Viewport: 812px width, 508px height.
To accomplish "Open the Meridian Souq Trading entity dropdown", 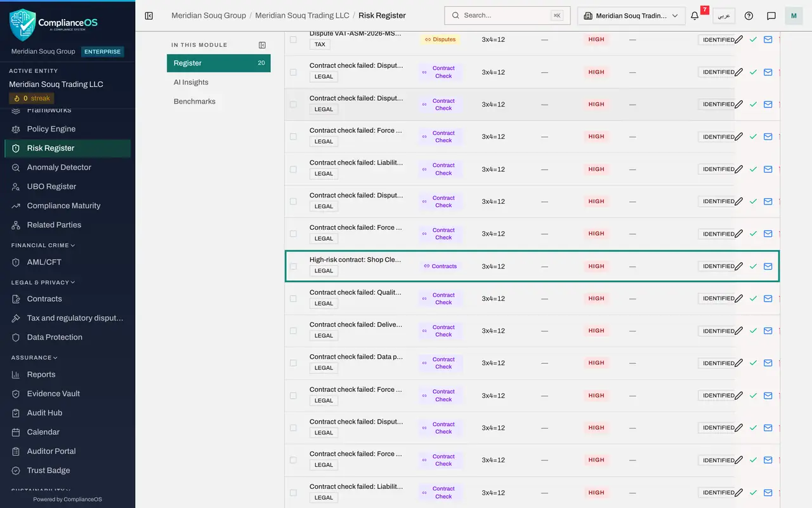I will click(x=631, y=16).
